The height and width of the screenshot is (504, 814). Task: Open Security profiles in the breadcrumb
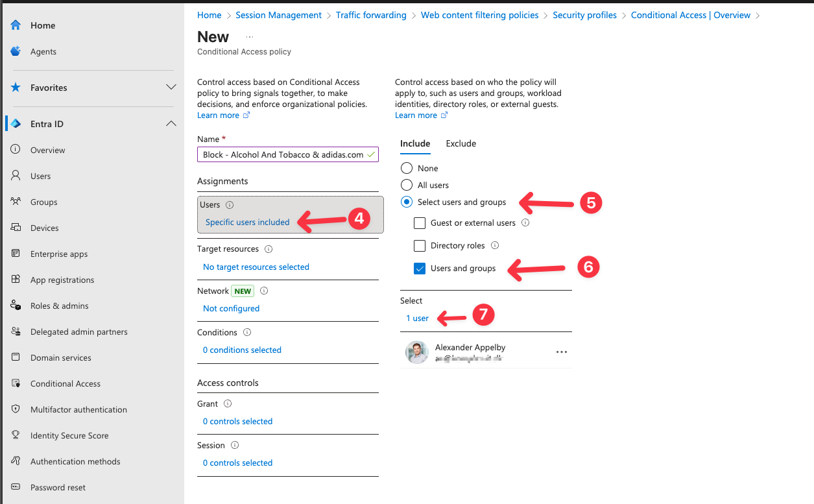click(x=584, y=15)
